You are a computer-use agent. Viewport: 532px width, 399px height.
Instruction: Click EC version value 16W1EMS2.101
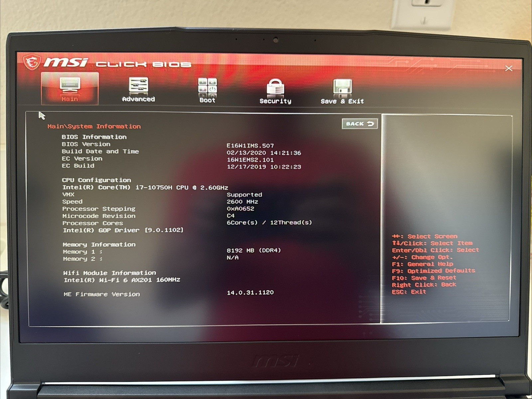tap(250, 160)
